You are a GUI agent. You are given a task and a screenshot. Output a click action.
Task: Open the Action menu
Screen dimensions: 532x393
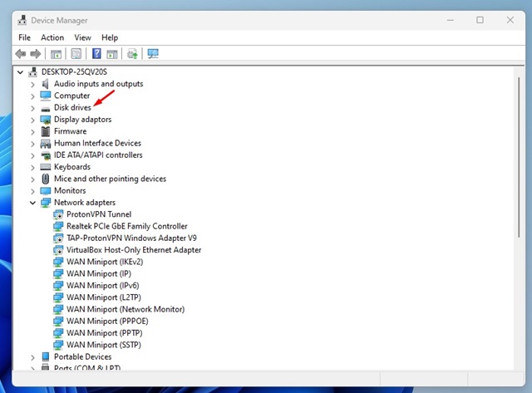52,37
